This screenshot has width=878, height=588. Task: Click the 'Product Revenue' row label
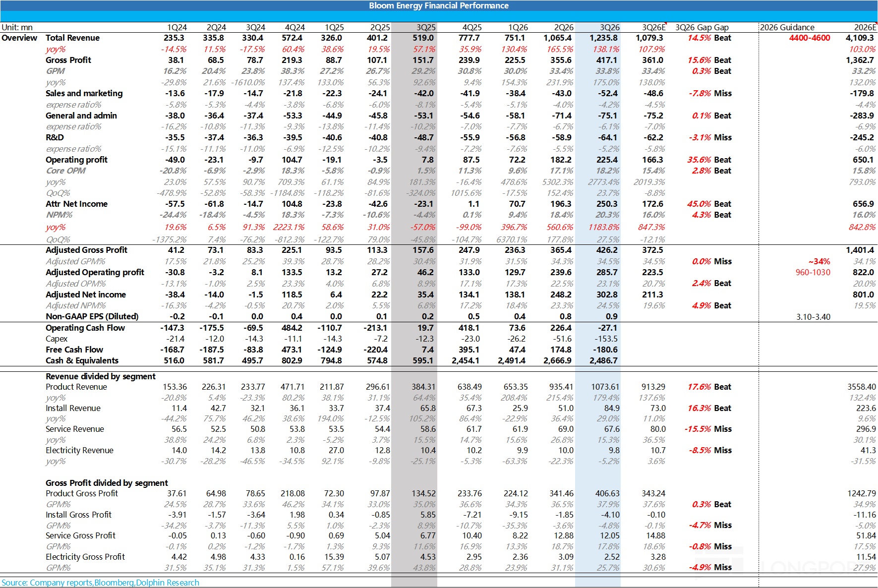[76, 387]
